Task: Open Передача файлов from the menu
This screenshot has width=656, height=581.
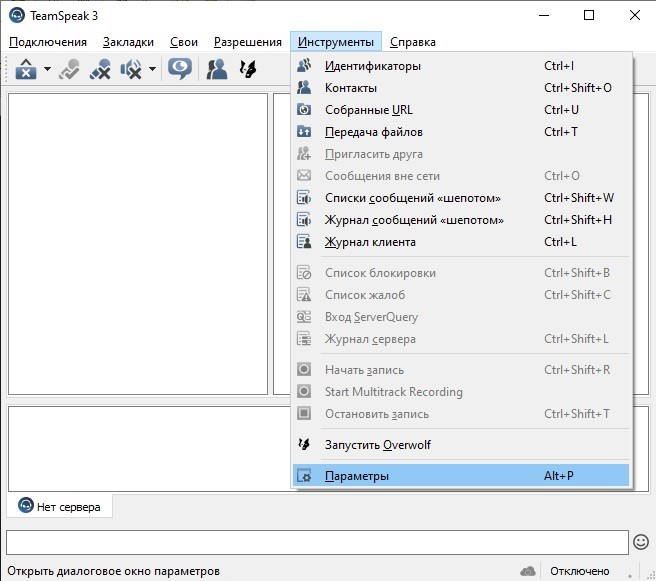Action: tap(461, 132)
